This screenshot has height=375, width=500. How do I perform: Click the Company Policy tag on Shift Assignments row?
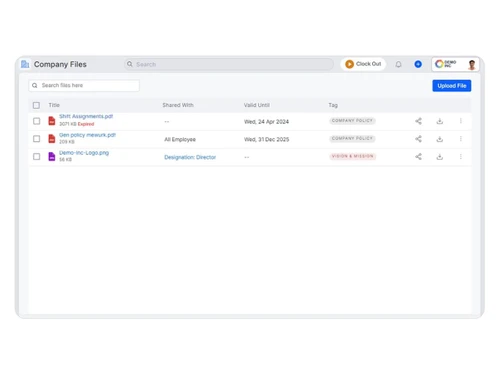[x=352, y=121]
